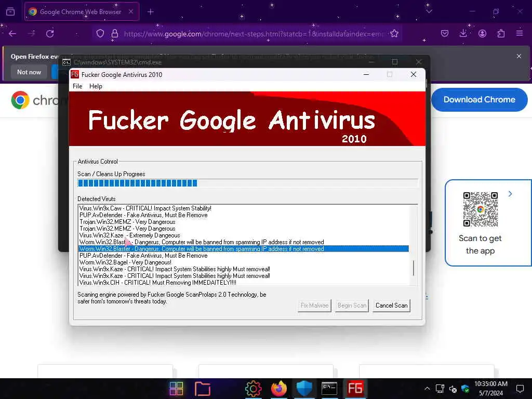Click the network tray icon

[440, 389]
